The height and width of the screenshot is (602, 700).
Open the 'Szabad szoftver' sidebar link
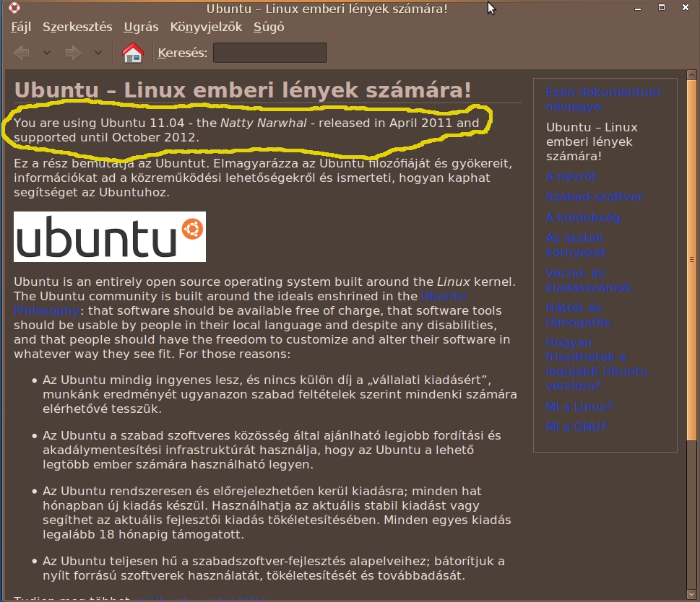(x=595, y=196)
